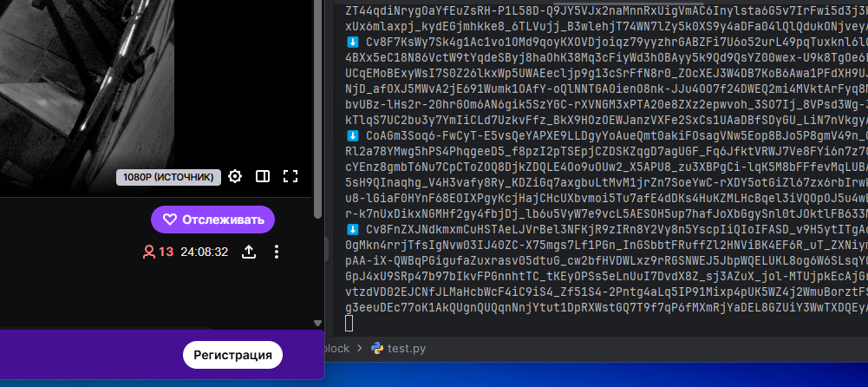Click the blue arrow before CoAGm3Soq6
The height and width of the screenshot is (387, 868).
click(x=353, y=135)
